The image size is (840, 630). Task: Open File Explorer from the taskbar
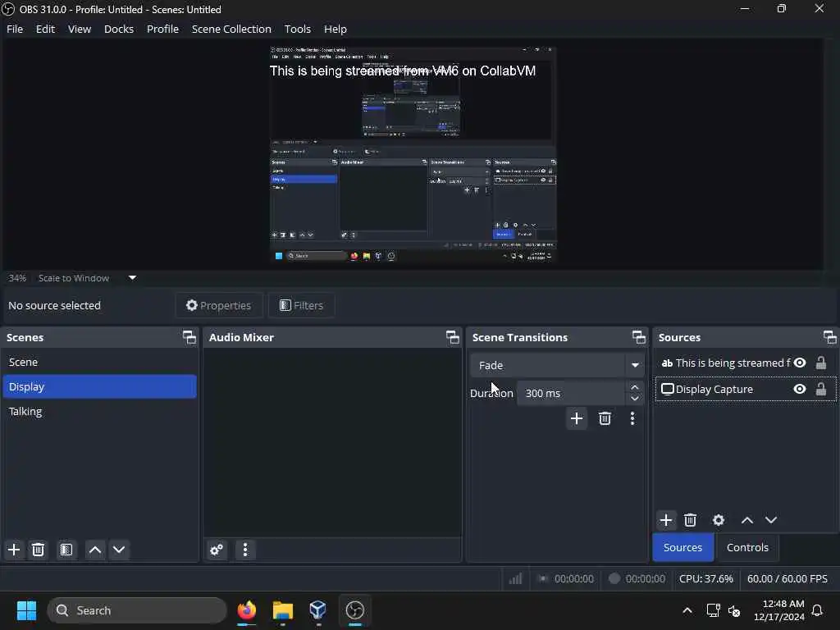click(283, 610)
